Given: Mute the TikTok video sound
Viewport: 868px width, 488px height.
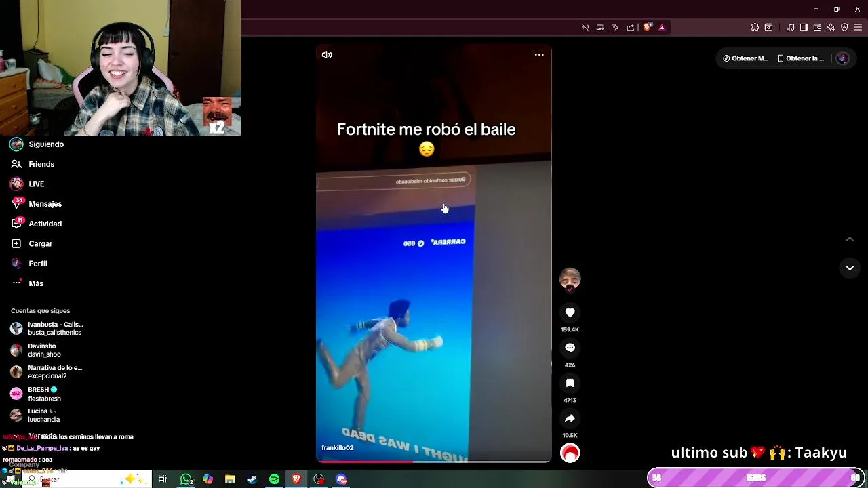Looking at the screenshot, I should pos(327,55).
